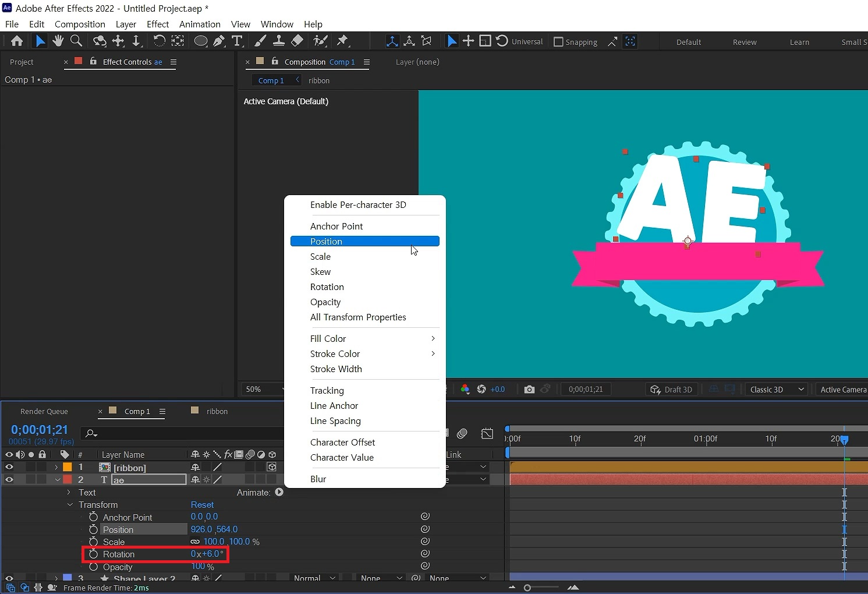The image size is (868, 594).
Task: Collapse the ae layer properties
Action: pos(57,480)
